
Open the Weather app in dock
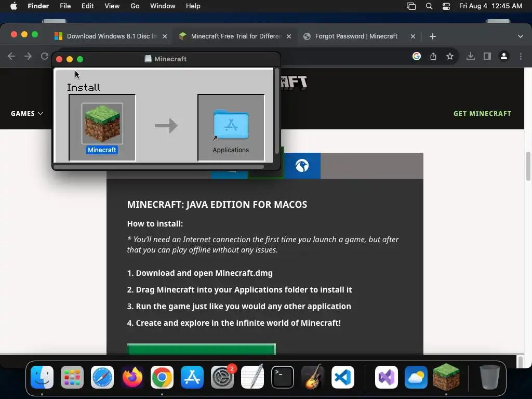(x=416, y=377)
